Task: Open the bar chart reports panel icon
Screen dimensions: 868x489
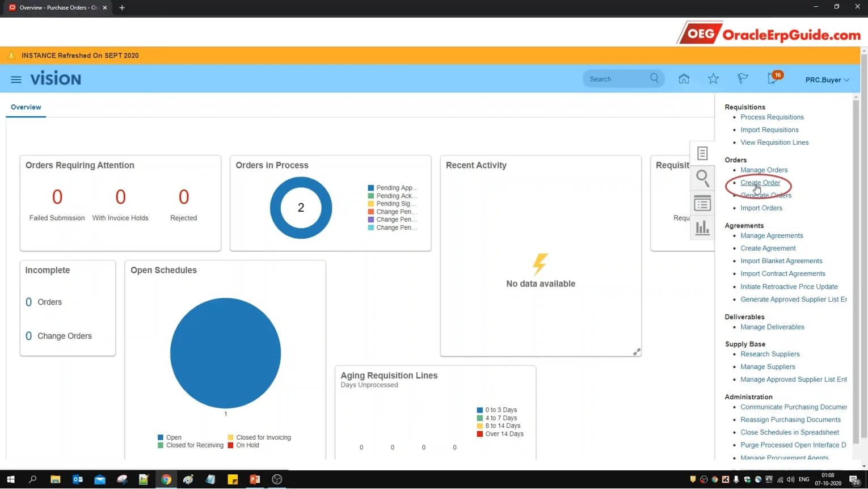Action: click(702, 227)
